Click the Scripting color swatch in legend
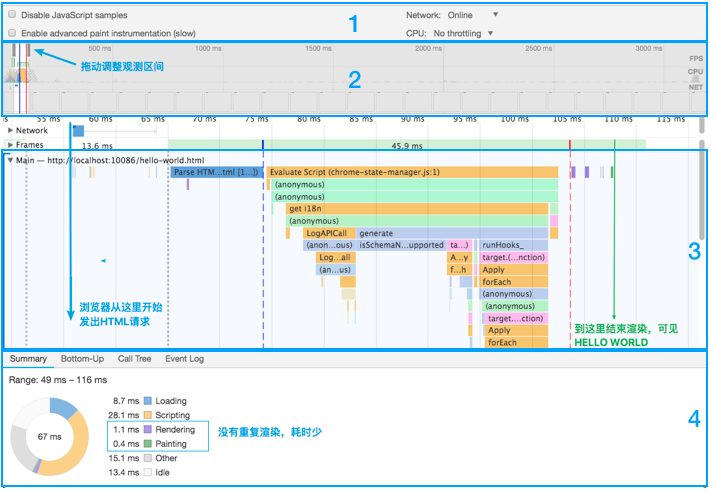The height and width of the screenshot is (493, 711). coord(148,415)
